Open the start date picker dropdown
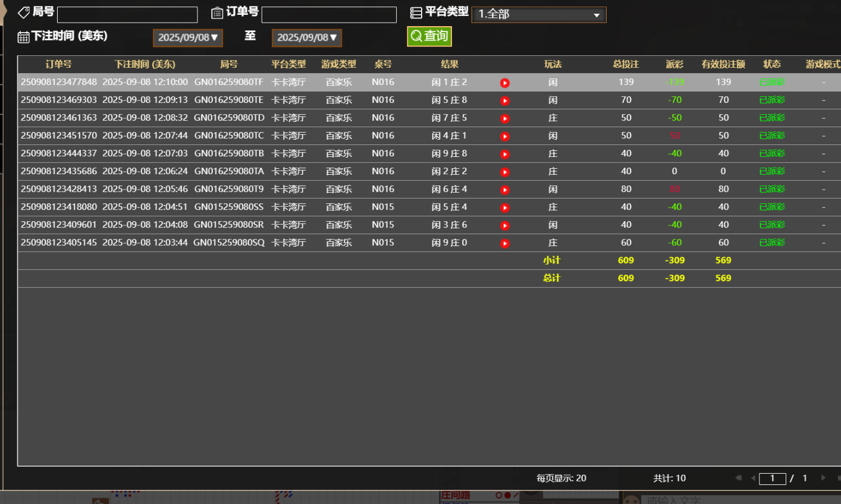Viewport: 841px width, 504px height. pyautogui.click(x=187, y=37)
